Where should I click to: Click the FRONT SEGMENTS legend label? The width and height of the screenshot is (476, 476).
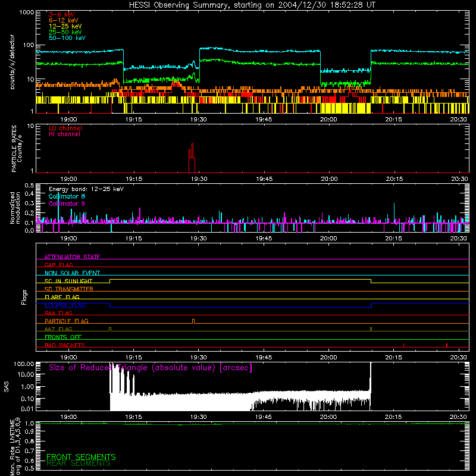click(x=81, y=457)
